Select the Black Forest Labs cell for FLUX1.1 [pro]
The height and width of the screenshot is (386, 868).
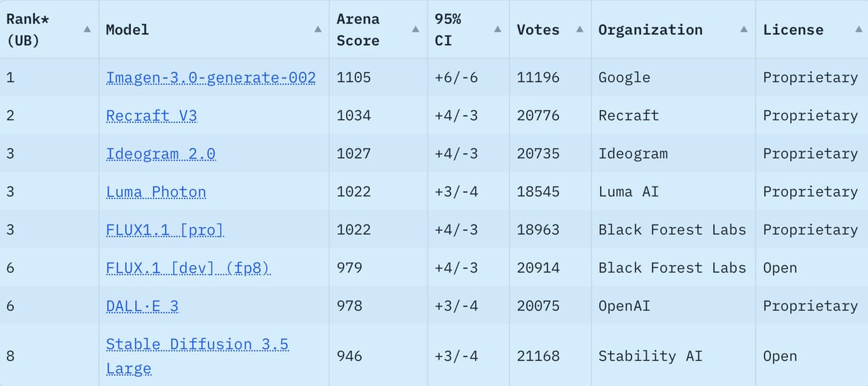[672, 230]
